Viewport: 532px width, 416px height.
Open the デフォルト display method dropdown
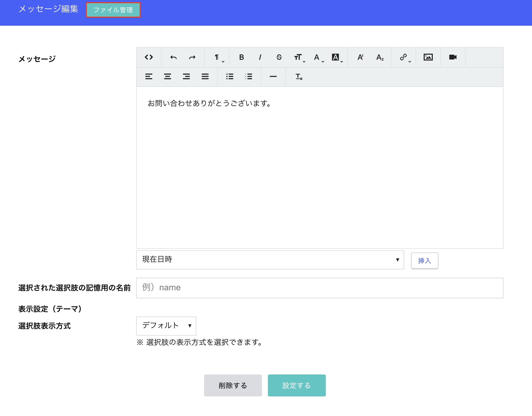[x=166, y=326]
